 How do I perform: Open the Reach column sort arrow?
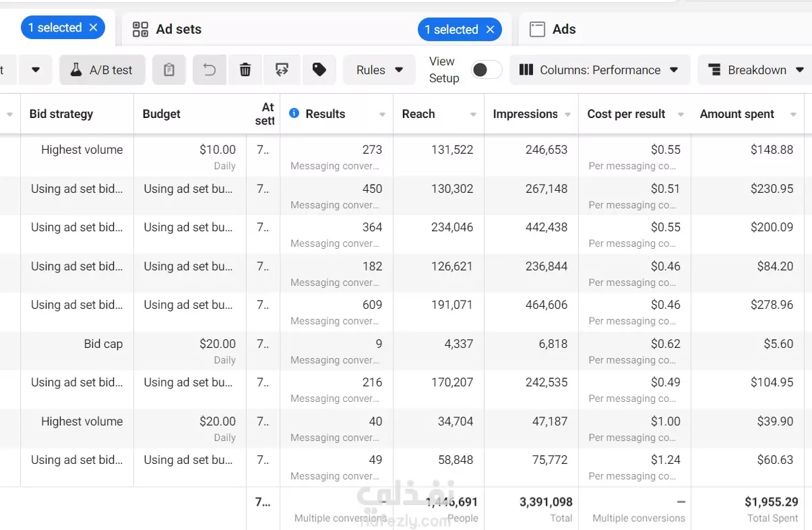pos(473,115)
